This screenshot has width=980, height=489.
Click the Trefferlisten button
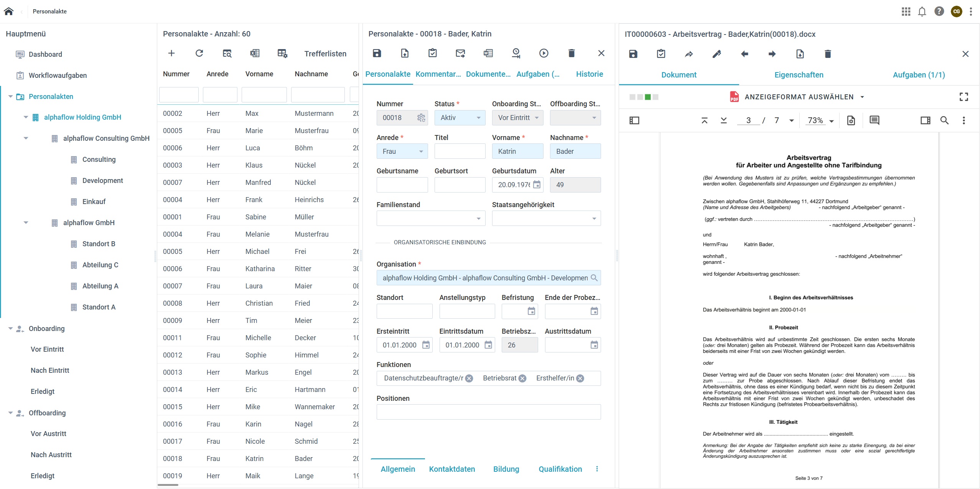point(325,54)
